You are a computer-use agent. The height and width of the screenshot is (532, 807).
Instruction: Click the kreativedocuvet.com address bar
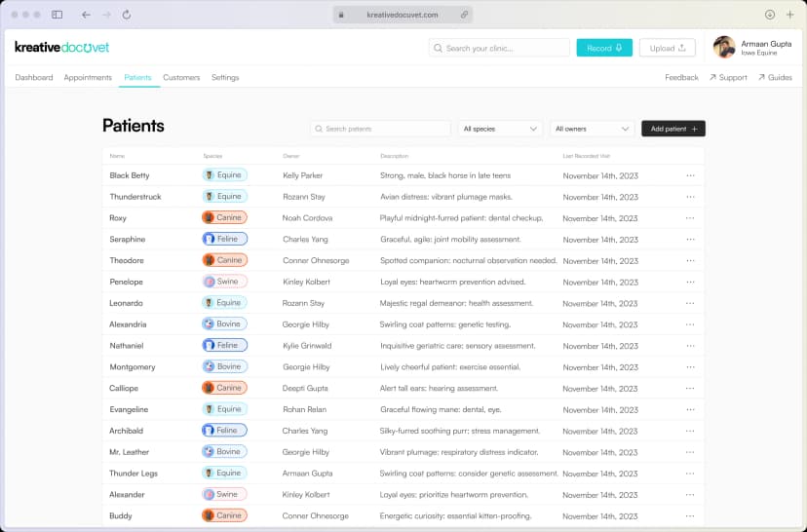pos(403,15)
